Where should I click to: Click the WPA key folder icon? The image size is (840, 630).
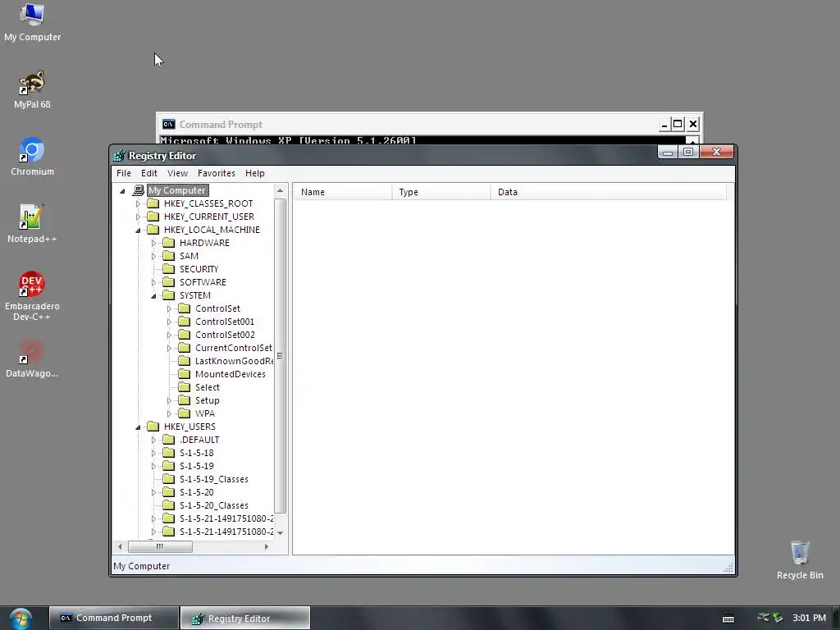[x=185, y=413]
